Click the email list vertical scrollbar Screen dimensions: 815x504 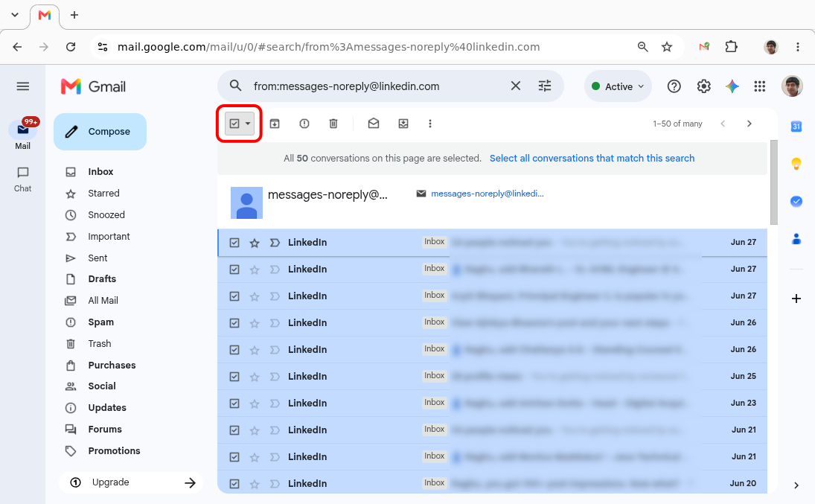773,182
